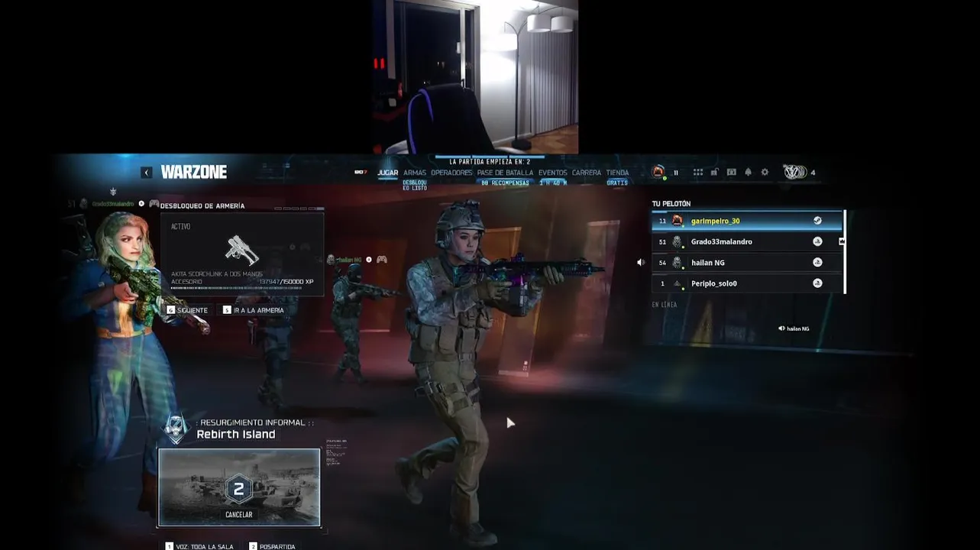Switch to the ARMAS tab

pos(415,173)
